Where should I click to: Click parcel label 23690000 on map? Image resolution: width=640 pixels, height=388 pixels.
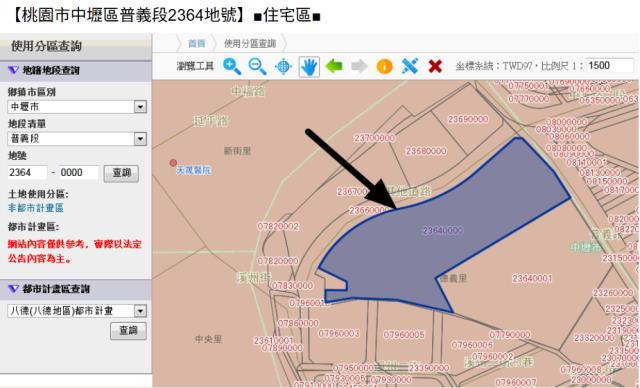[x=468, y=119]
